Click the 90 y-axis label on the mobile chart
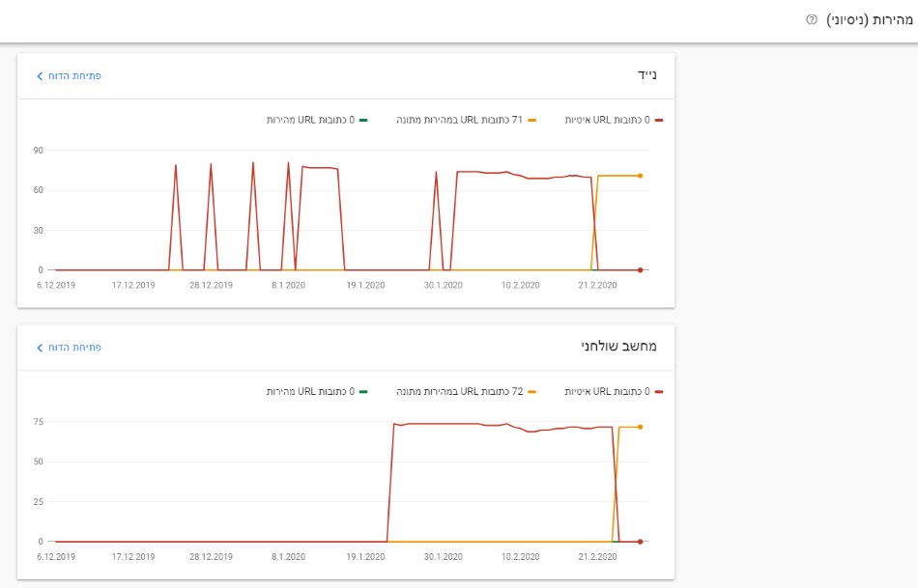This screenshot has height=588, width=918. [38, 151]
